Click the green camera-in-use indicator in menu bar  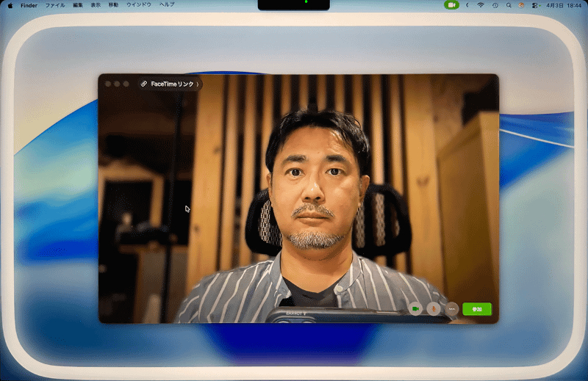[x=451, y=5]
